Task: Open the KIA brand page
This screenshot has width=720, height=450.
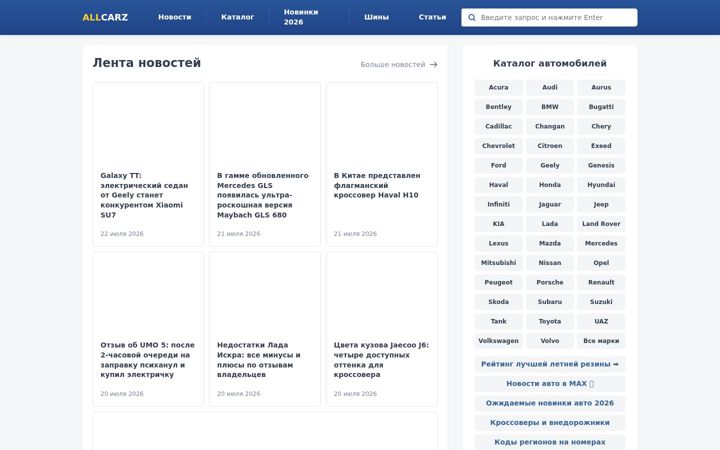Action: click(x=498, y=224)
